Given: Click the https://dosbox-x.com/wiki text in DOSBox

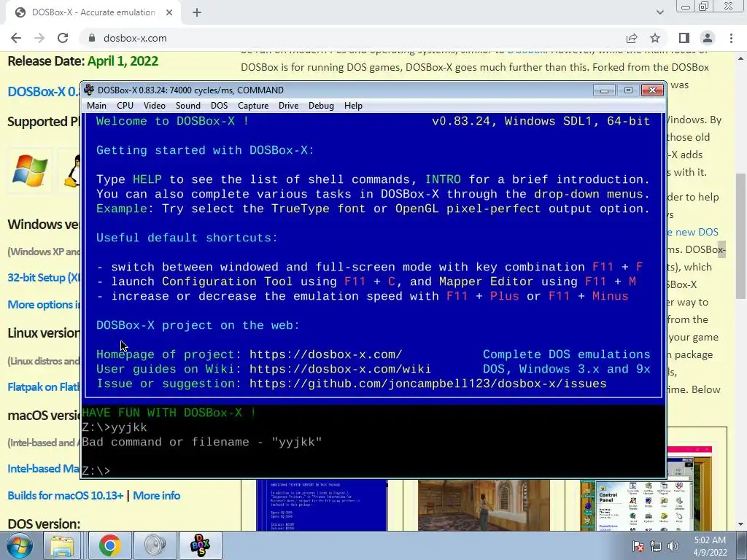Looking at the screenshot, I should 340,369.
